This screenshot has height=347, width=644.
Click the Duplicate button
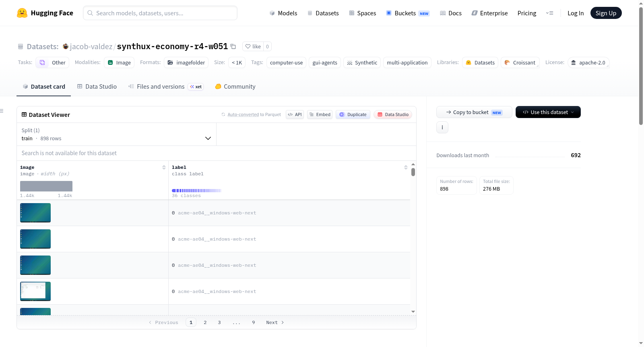(x=353, y=114)
